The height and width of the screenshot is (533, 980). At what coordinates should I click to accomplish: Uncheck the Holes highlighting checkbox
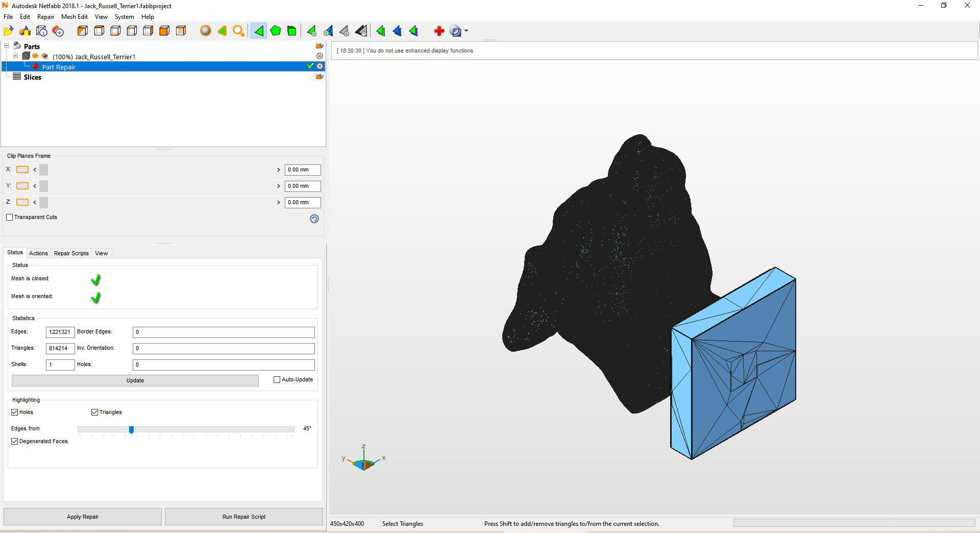[15, 412]
